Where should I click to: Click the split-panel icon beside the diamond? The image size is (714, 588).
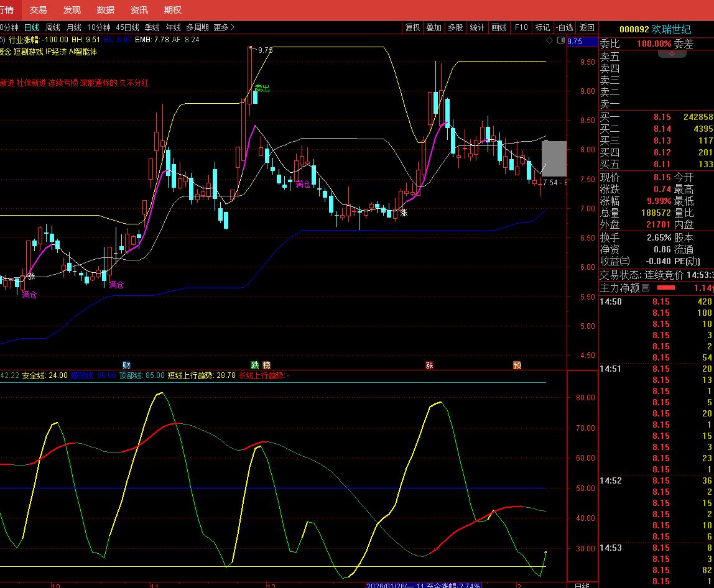(x=560, y=40)
